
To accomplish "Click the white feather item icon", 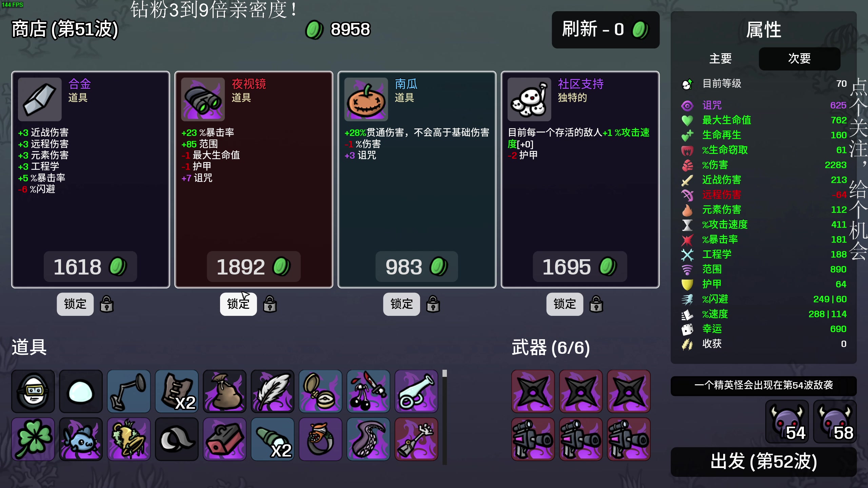I will [273, 391].
